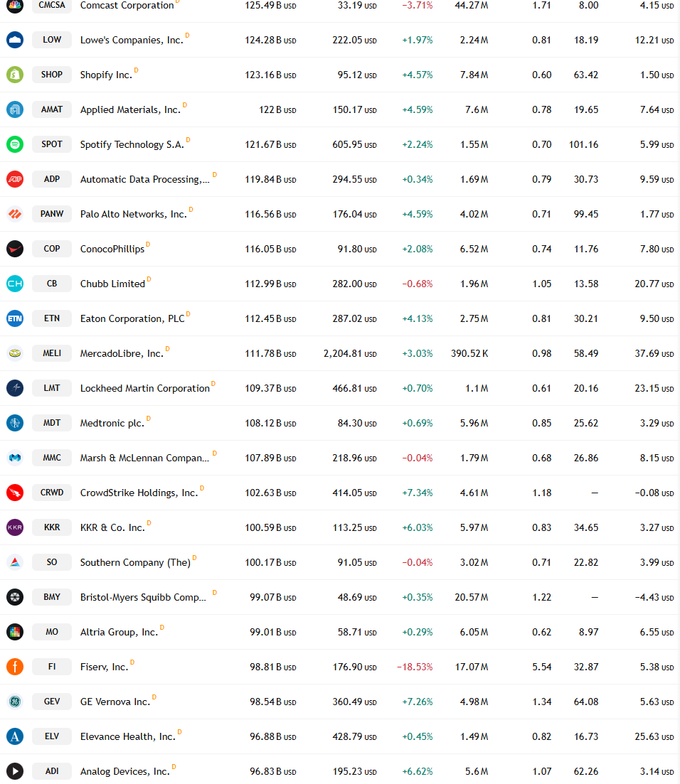680x784 pixels.
Task: Click the CrowdStrike logo icon
Action: (15, 493)
